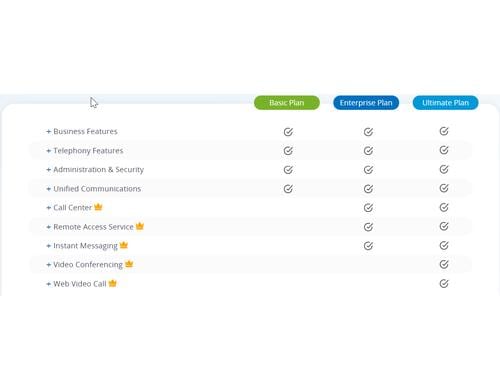
Task: Click Business Features check under Basic Plan
Action: (x=288, y=132)
